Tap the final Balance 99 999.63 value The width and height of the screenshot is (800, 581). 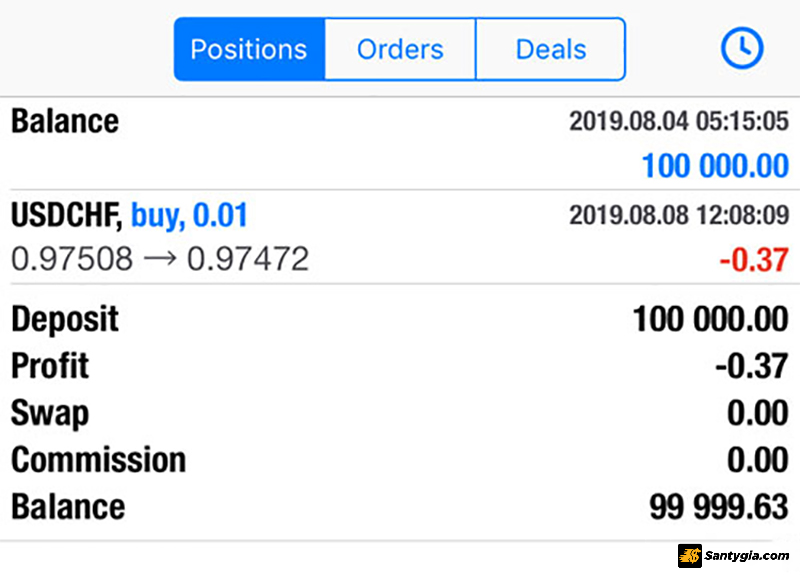point(719,507)
